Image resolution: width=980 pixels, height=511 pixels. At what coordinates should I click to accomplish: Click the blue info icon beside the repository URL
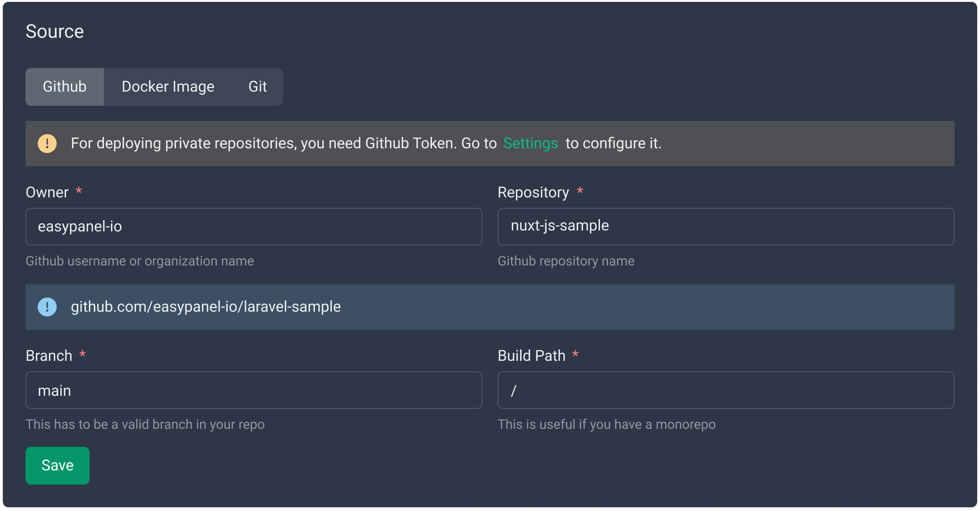pos(47,307)
